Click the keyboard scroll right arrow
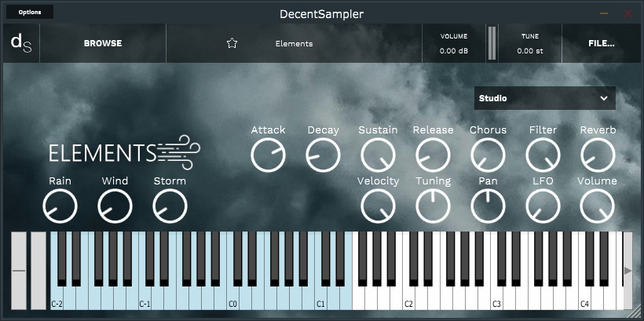 tap(628, 271)
